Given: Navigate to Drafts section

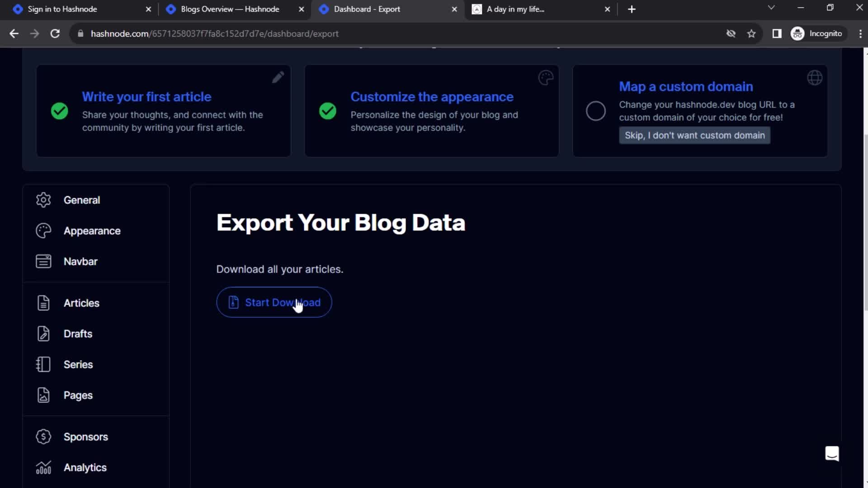Looking at the screenshot, I should pyautogui.click(x=78, y=333).
